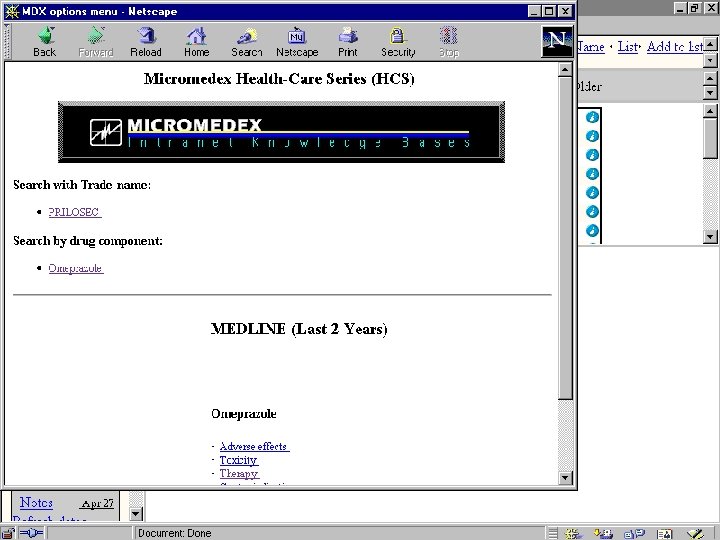
Task: Open the PRILOSEC trade name link
Action: [x=75, y=212]
